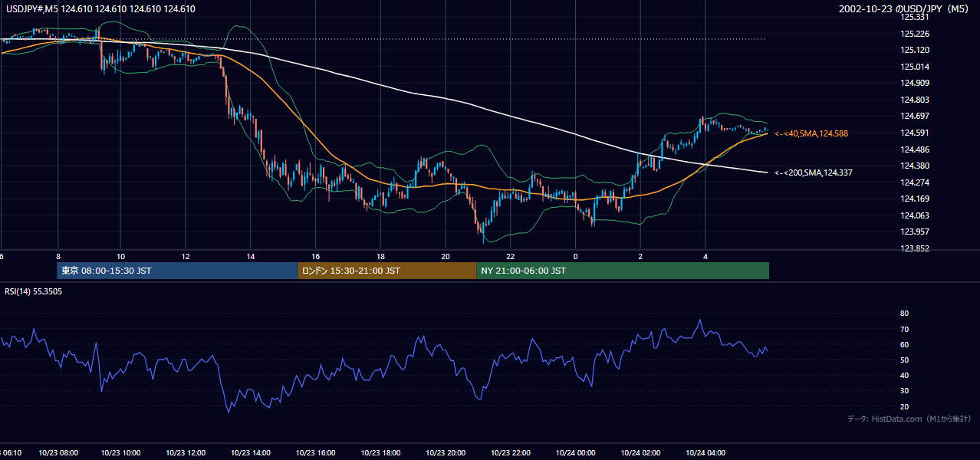Screen dimensions: 980x460
Task: Click RSI scale value 30
Action: [x=904, y=391]
